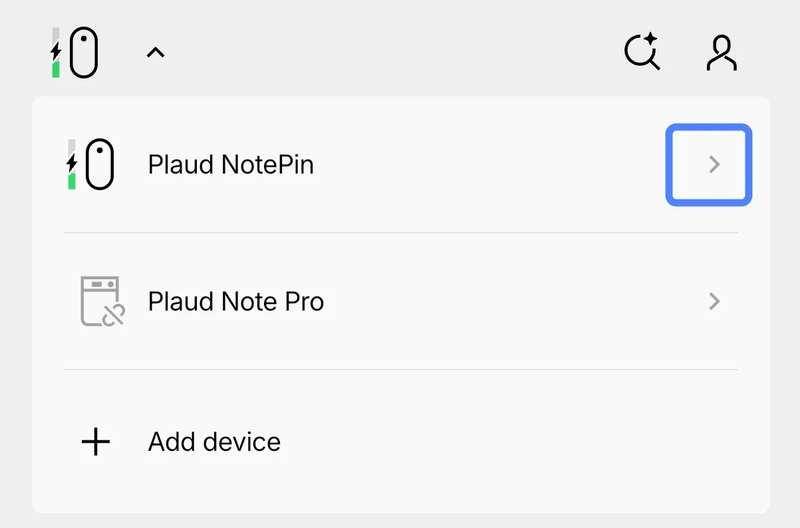Image resolution: width=800 pixels, height=528 pixels.
Task: Click empty space in the Add device row
Action: pos(500,441)
